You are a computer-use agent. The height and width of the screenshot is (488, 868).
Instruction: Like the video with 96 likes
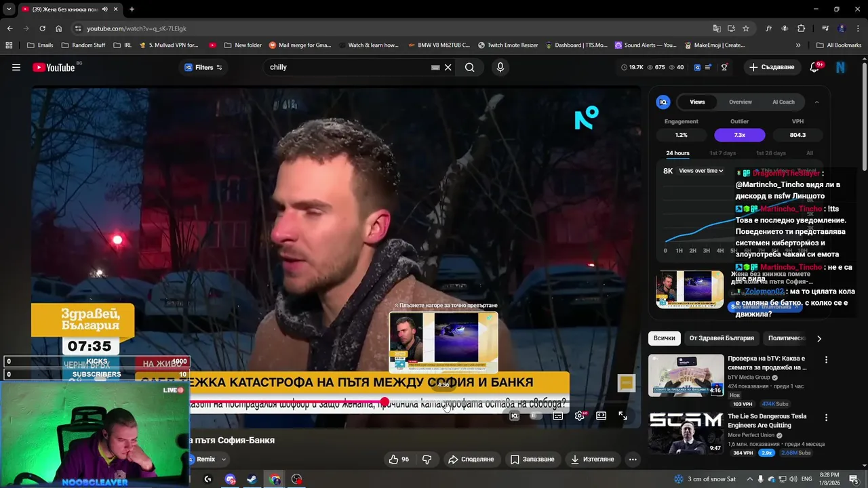(399, 459)
